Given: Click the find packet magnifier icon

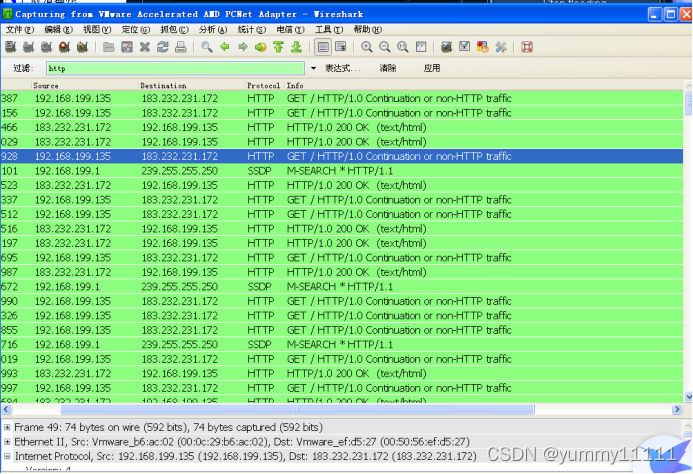Looking at the screenshot, I should coord(206,47).
